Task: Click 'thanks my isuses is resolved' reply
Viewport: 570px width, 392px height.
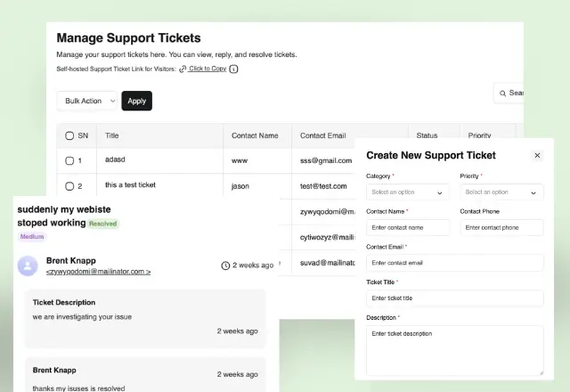Action: [78, 388]
